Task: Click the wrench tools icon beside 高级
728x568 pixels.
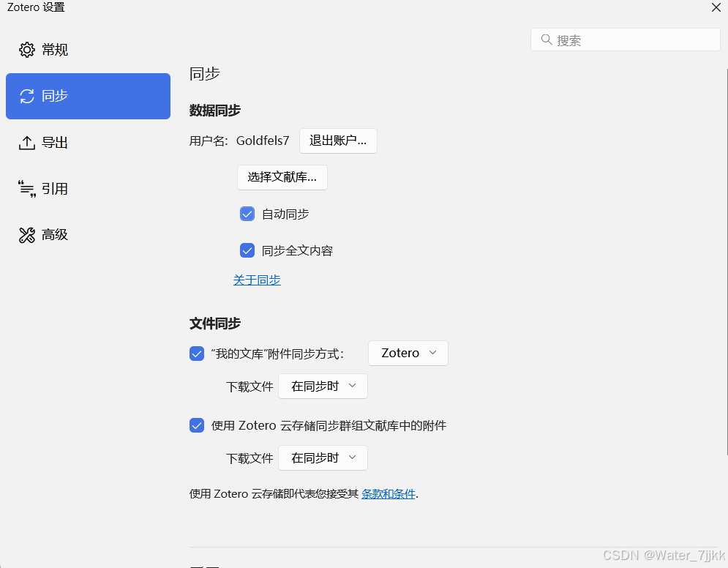Action: click(x=27, y=235)
